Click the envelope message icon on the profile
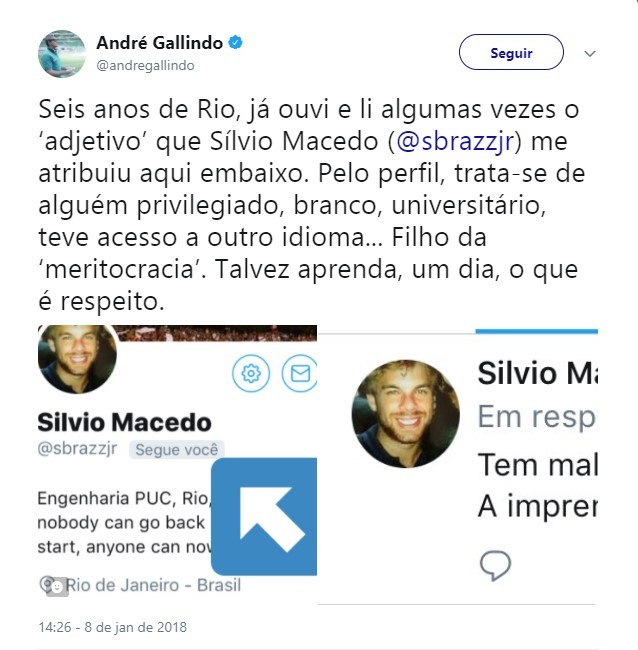638x650 pixels. (x=299, y=374)
